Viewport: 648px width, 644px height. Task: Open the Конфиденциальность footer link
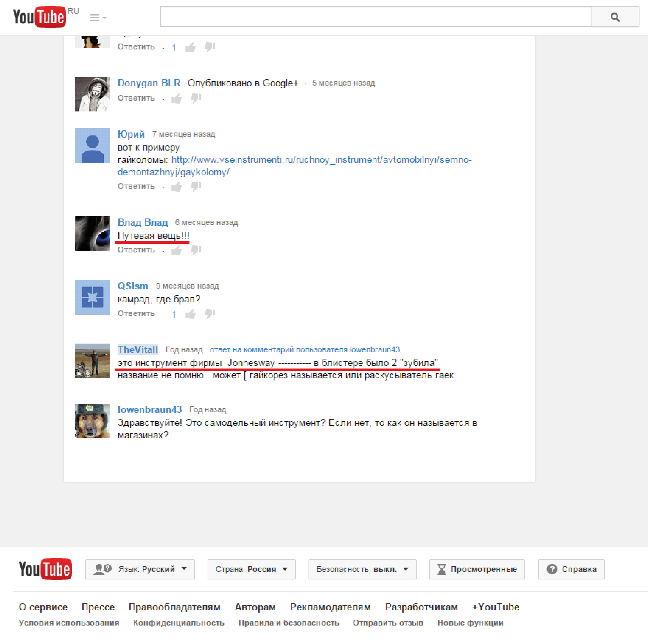[178, 623]
